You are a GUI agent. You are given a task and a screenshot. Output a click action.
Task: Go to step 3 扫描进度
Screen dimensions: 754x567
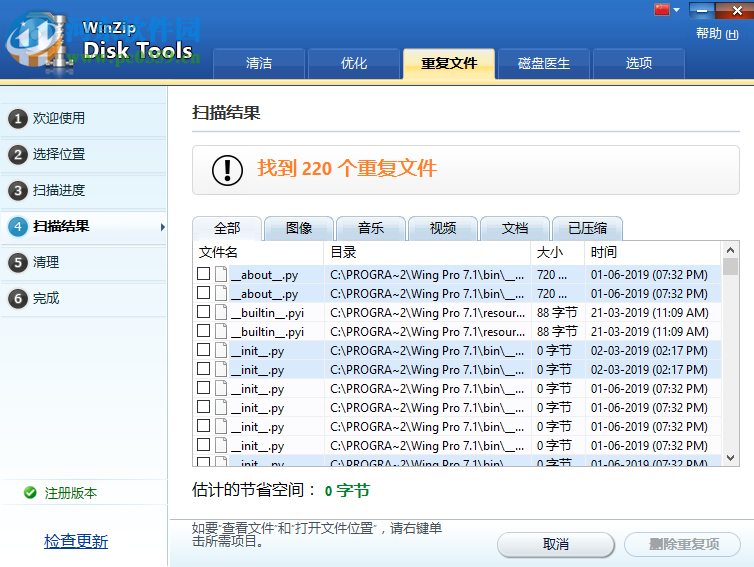point(83,190)
